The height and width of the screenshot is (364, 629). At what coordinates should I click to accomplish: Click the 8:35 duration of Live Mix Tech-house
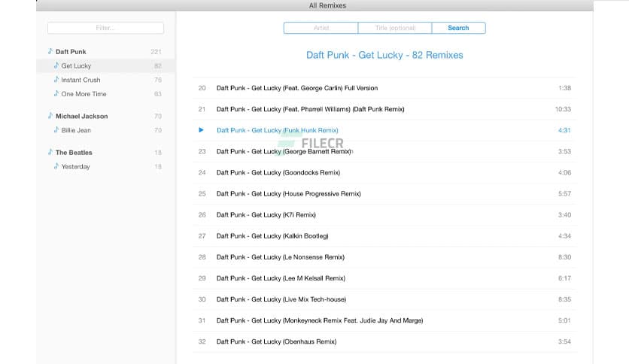tap(564, 299)
